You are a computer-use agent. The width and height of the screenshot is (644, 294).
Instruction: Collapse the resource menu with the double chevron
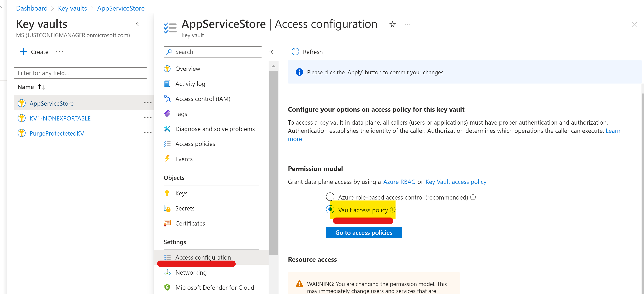click(271, 52)
